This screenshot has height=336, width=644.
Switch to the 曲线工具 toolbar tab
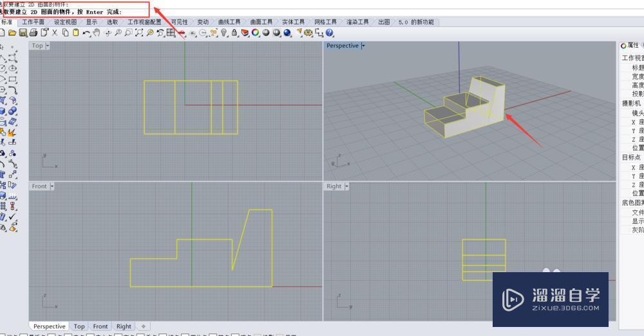click(x=230, y=22)
